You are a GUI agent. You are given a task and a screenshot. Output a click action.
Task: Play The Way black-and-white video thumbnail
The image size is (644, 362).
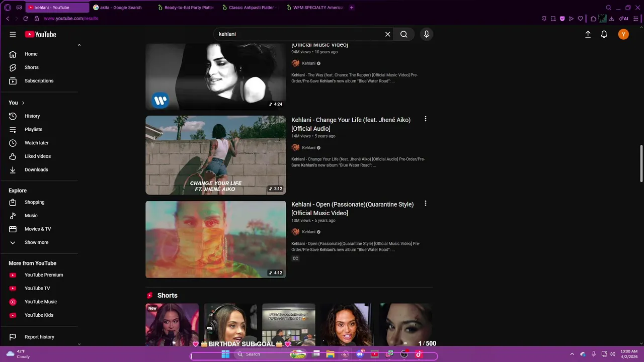pyautogui.click(x=216, y=76)
